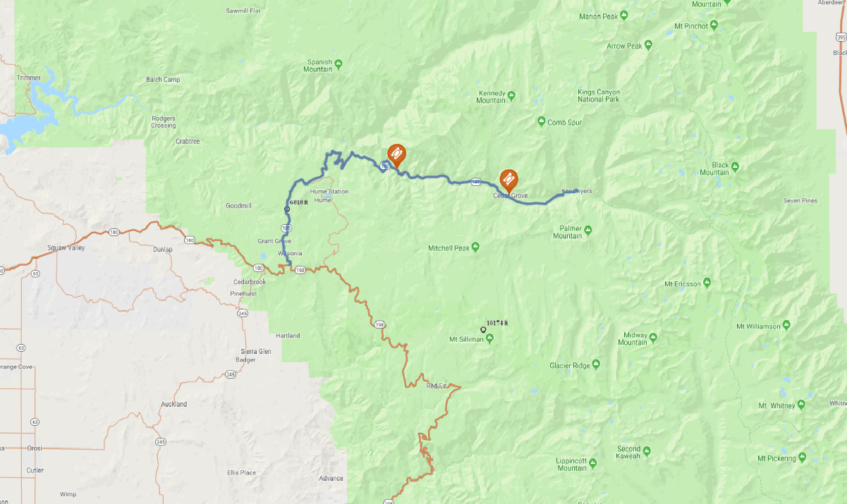The image size is (847, 504).
Task: Click the Mt Whitney peak icon
Action: click(802, 405)
